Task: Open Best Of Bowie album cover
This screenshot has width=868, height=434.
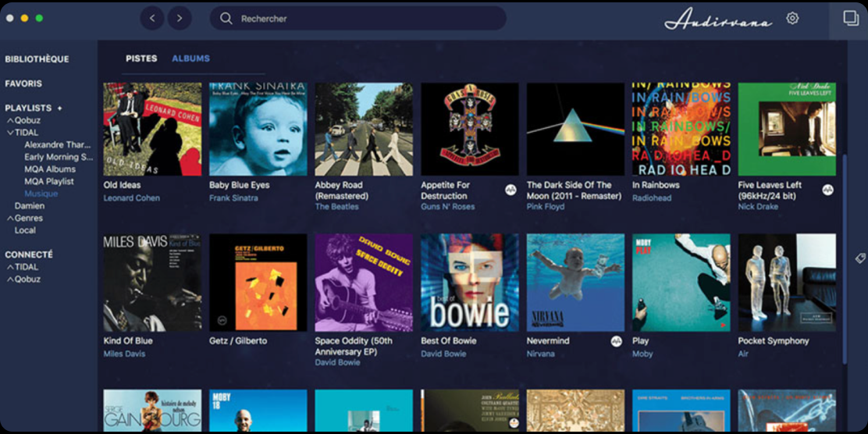Action: tap(469, 283)
